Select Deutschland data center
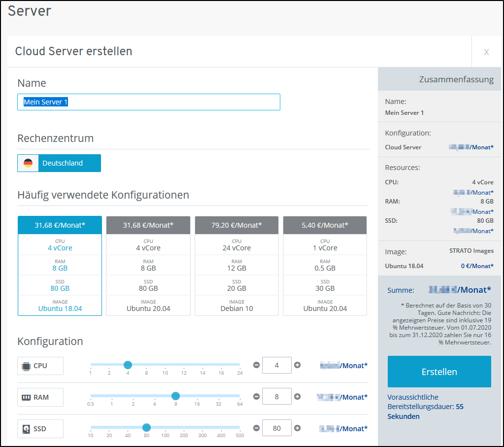 tap(59, 163)
